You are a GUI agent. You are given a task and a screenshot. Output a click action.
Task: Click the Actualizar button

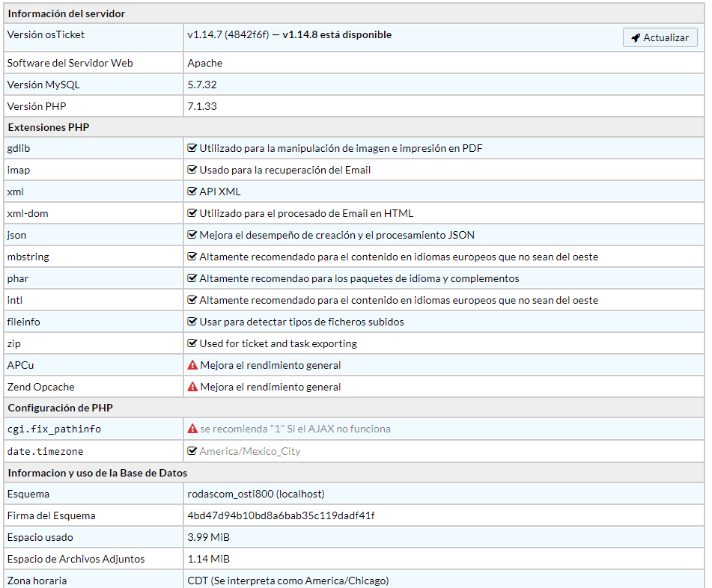click(660, 37)
